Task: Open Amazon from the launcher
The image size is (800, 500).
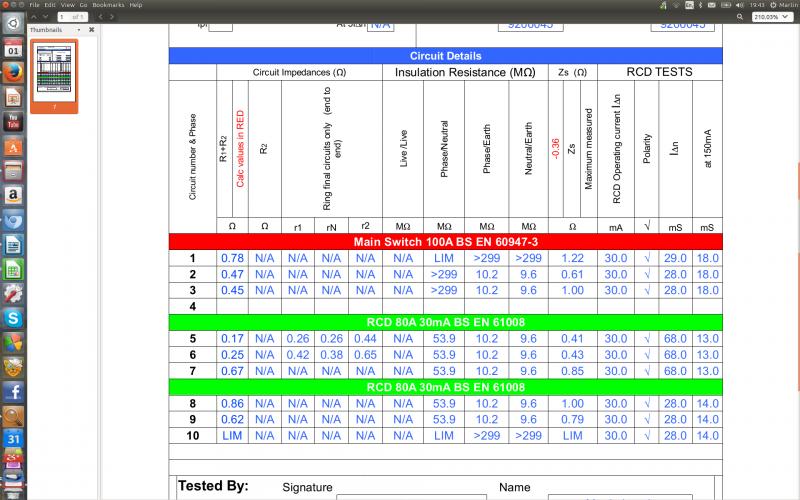Action: 13,195
